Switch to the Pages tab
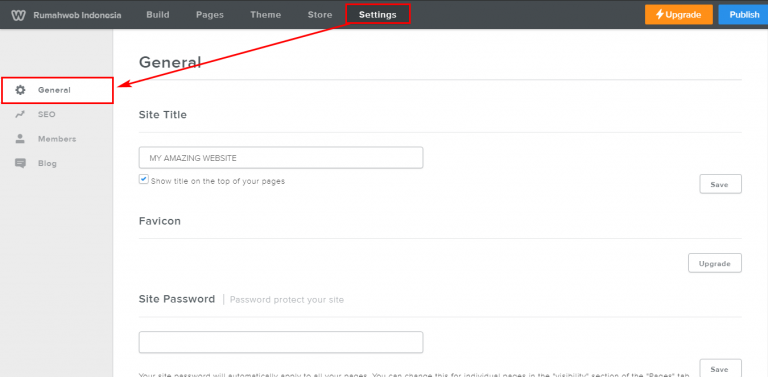 coord(210,15)
